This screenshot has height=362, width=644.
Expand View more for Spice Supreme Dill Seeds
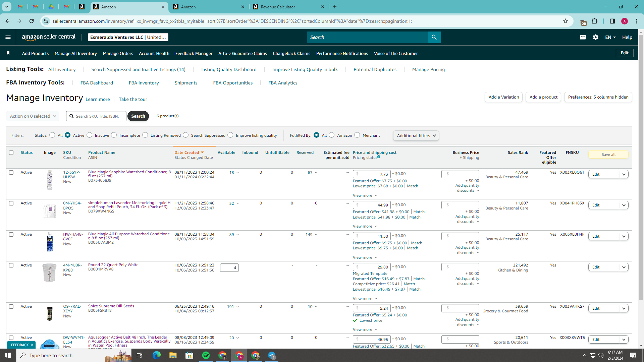pyautogui.click(x=365, y=329)
